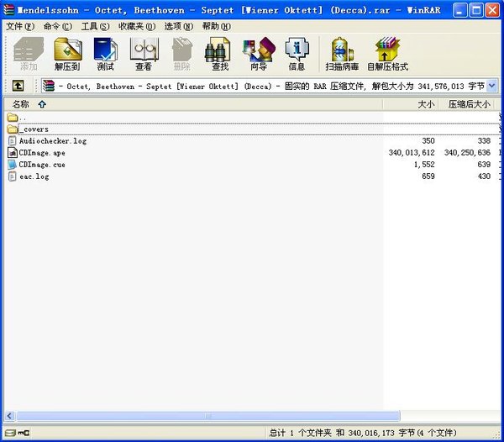Open the 选项(N) menu
504x442 pixels.
(179, 26)
